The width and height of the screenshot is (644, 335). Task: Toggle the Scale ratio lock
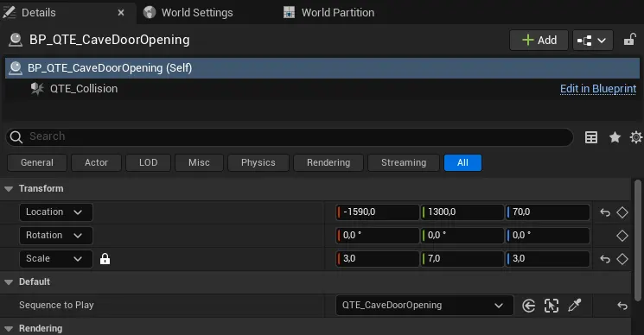[x=105, y=259]
